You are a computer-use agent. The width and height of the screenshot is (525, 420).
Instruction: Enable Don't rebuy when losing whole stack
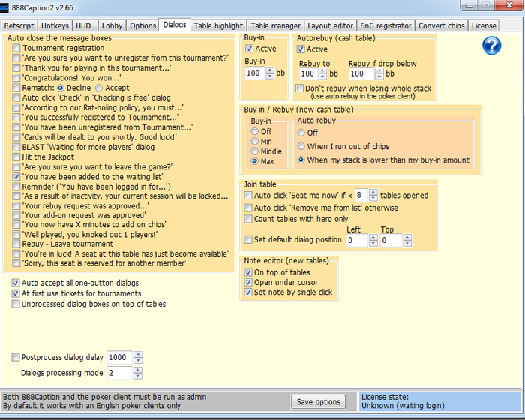pyautogui.click(x=300, y=88)
